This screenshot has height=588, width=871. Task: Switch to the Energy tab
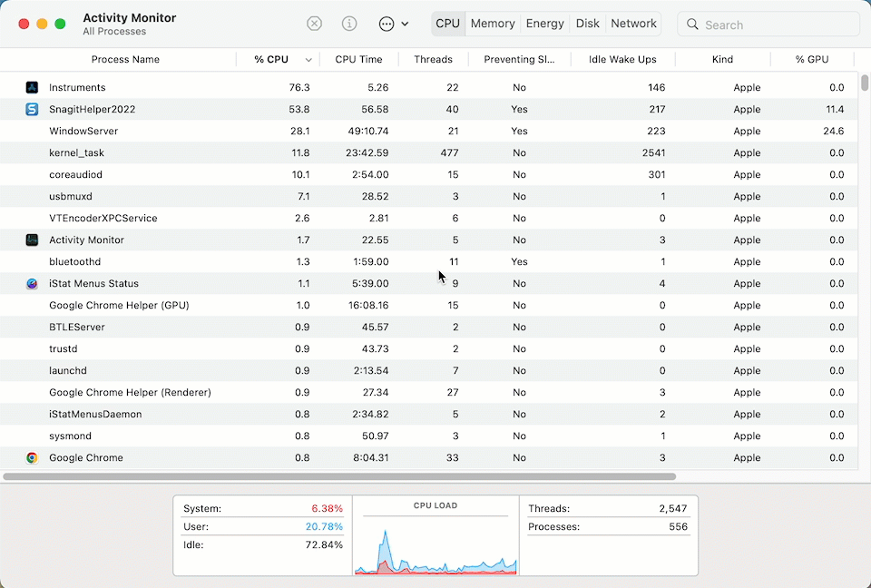[x=545, y=24]
